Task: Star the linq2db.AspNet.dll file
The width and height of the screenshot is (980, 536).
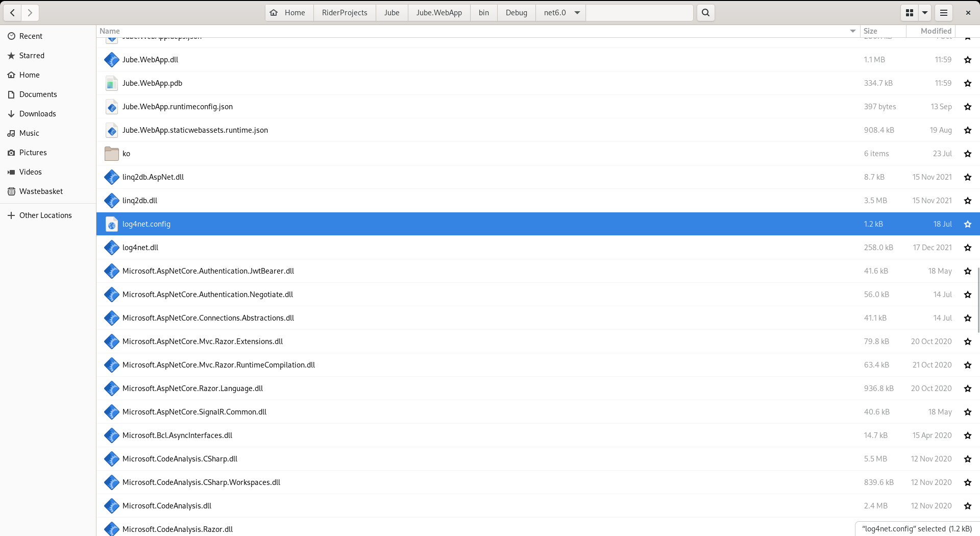Action: coord(967,177)
